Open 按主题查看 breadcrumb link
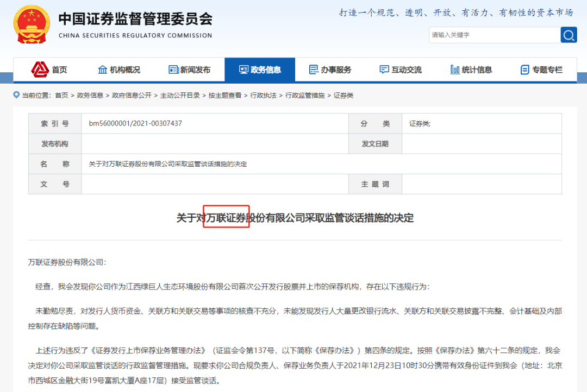This screenshot has width=587, height=392. tap(225, 96)
